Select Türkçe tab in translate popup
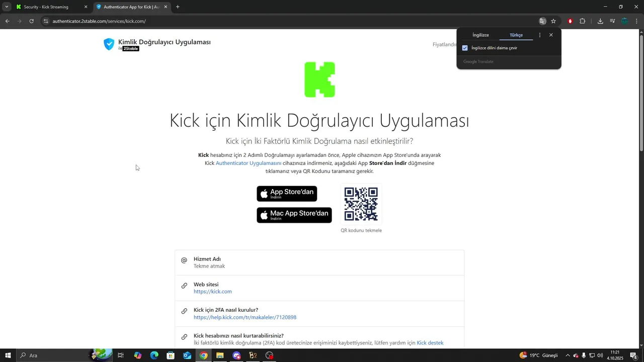 click(516, 35)
